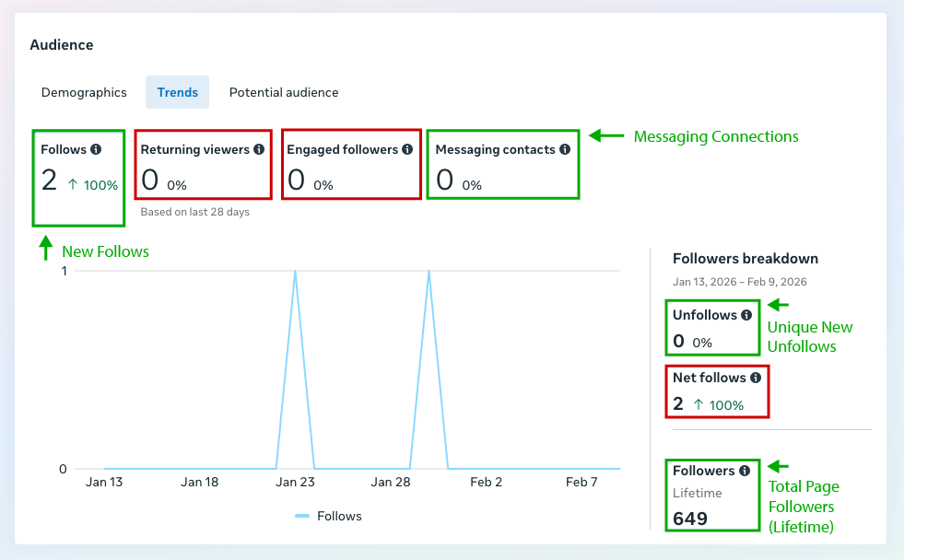Click the Follows count of 2

click(x=50, y=181)
